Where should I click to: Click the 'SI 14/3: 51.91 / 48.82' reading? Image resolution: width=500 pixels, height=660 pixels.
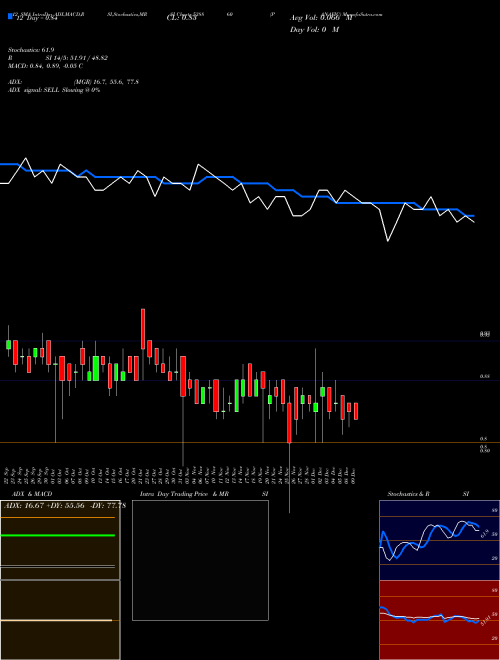click(x=77, y=58)
